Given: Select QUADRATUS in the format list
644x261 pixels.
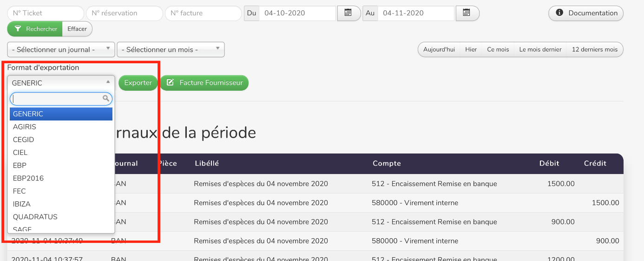Looking at the screenshot, I should (35, 217).
